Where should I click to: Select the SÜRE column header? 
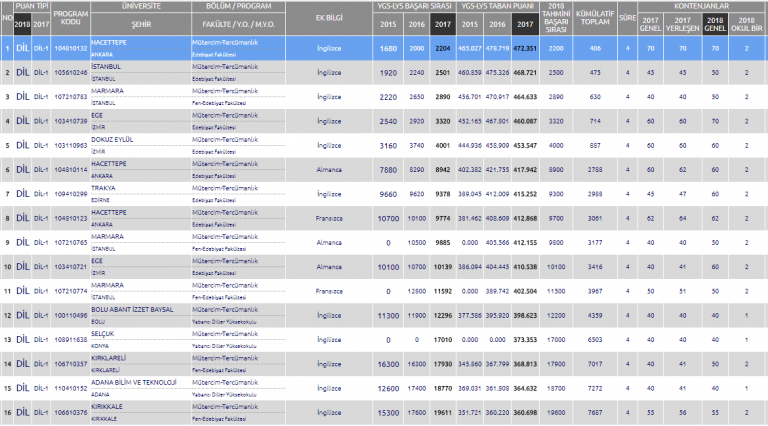tap(628, 18)
